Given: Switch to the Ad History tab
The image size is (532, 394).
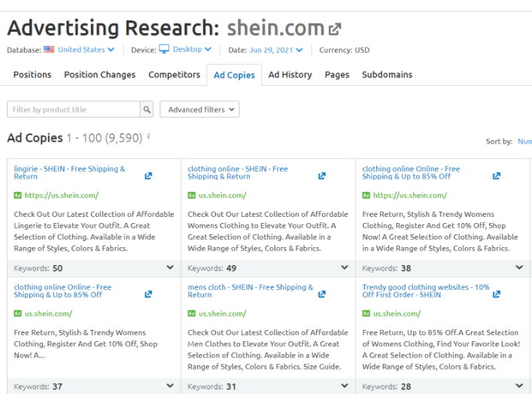Looking at the screenshot, I should pos(290,75).
